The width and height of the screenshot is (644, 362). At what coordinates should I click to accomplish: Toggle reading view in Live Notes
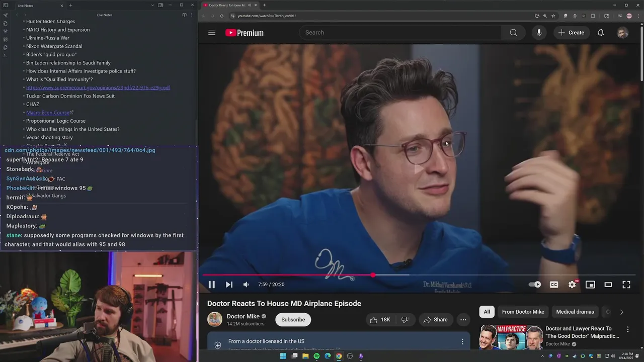tap(184, 15)
